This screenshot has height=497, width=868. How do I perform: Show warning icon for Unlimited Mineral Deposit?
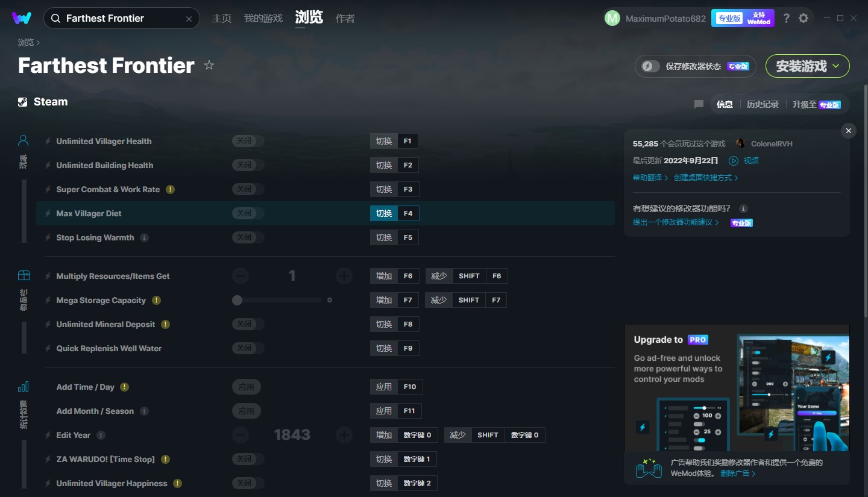point(166,324)
